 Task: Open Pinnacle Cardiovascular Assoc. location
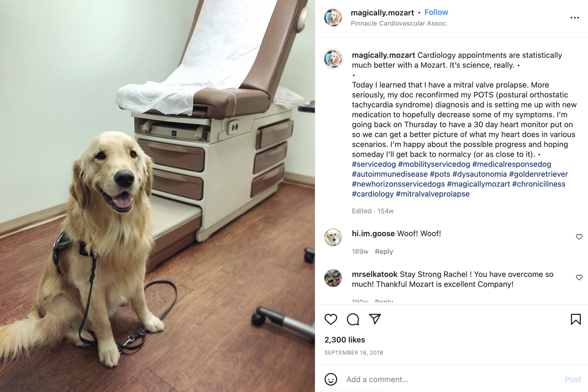coord(399,23)
